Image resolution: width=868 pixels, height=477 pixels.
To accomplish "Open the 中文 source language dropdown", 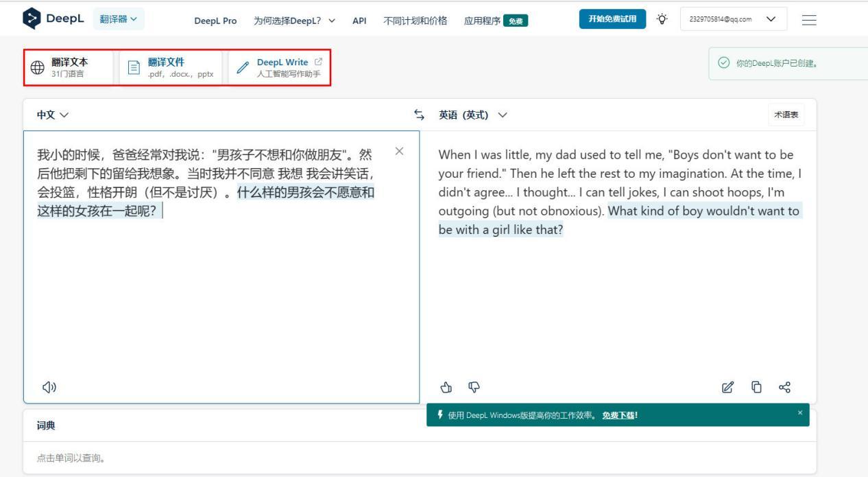I will click(51, 115).
